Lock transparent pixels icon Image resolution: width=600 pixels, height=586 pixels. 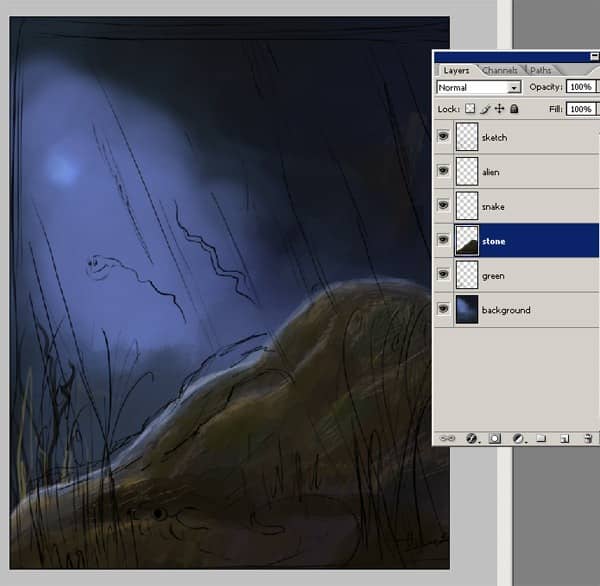coord(470,109)
